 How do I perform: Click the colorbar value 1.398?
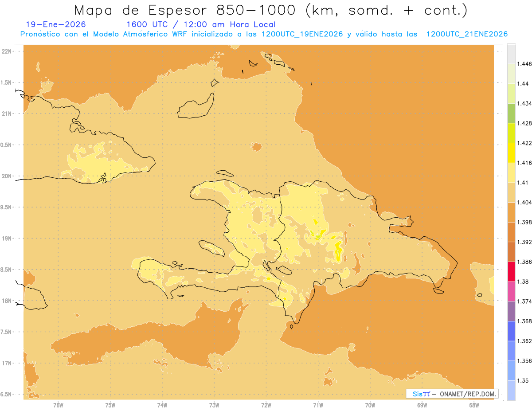(x=525, y=222)
